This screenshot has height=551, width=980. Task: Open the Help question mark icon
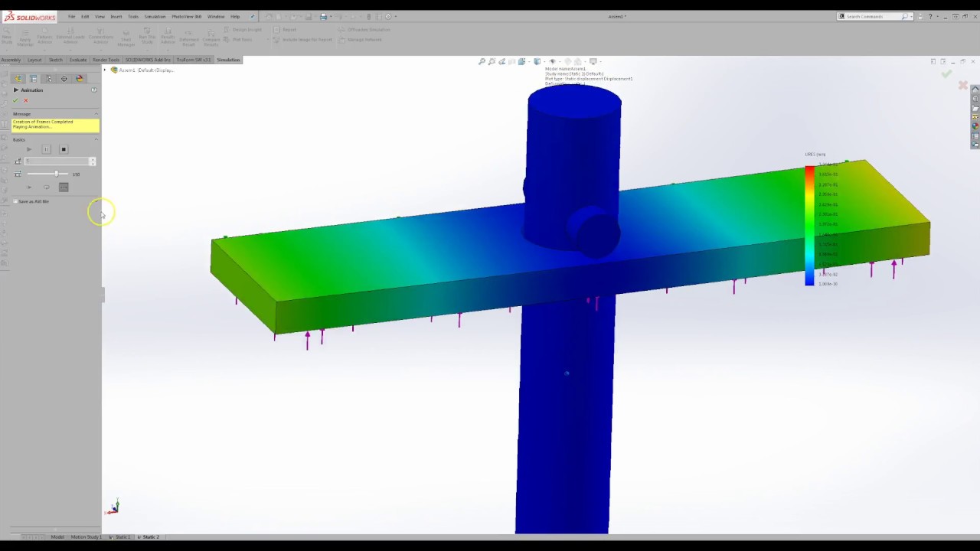coord(930,16)
